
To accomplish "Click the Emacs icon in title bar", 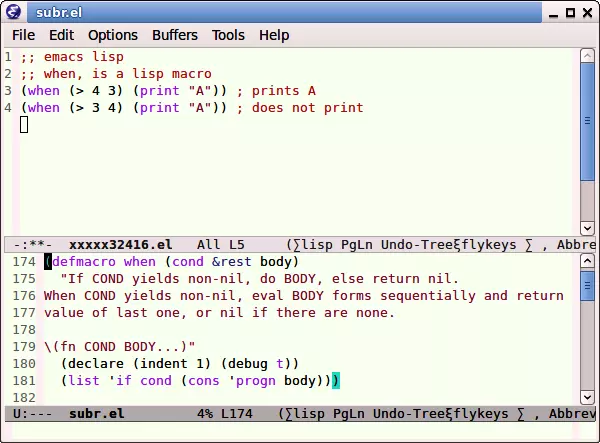I will [x=13, y=12].
